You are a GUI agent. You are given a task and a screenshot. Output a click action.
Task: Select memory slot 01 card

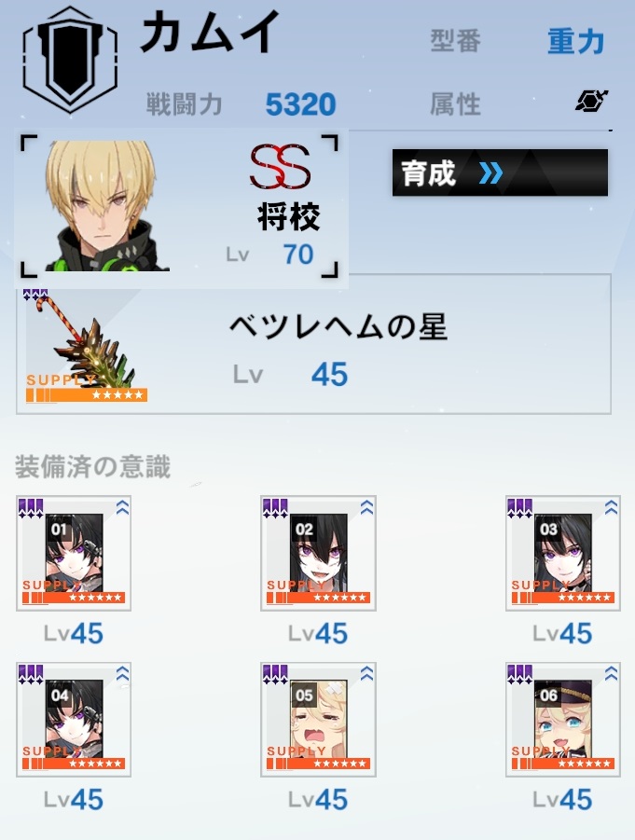(x=74, y=554)
